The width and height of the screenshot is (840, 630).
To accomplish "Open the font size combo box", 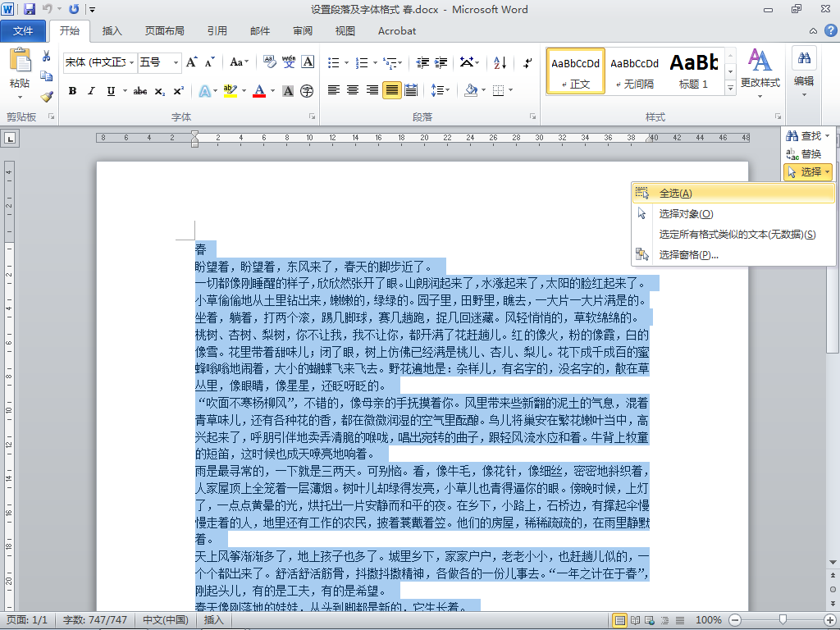I will [x=160, y=62].
